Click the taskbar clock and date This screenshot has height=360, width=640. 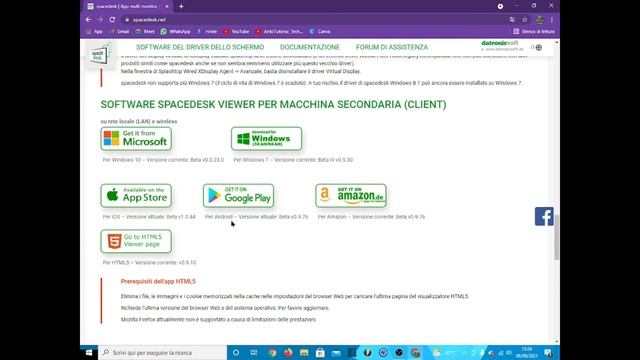pos(527,353)
